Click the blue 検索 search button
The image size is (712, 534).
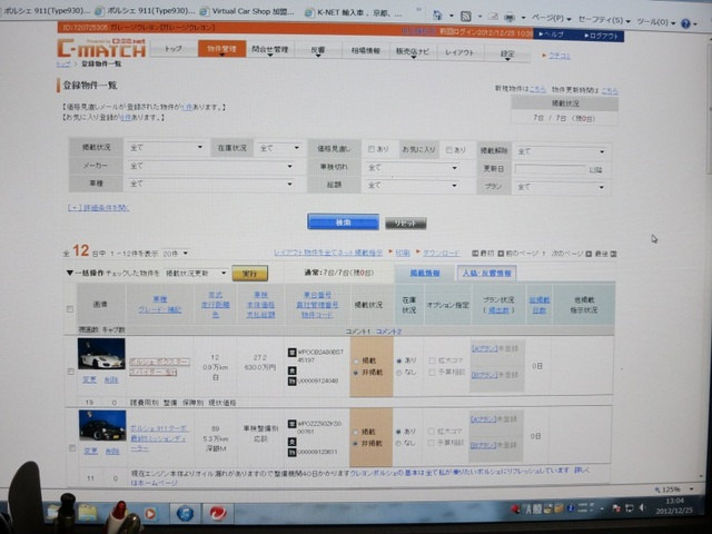click(343, 222)
